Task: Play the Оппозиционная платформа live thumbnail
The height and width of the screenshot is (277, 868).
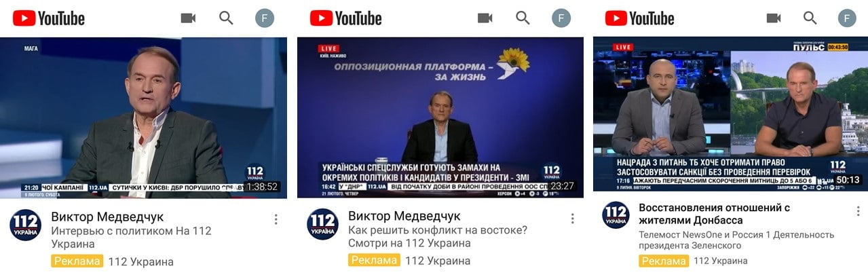Action: (440, 117)
